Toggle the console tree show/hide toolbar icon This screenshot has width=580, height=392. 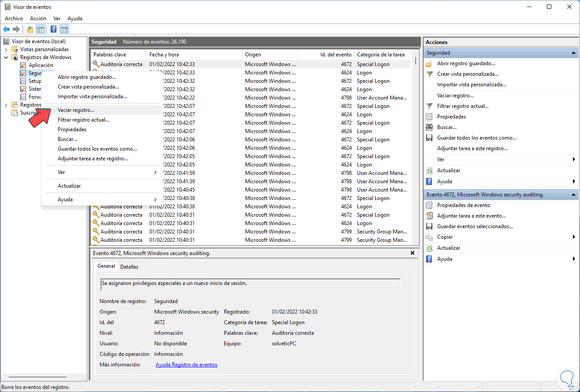pos(40,30)
